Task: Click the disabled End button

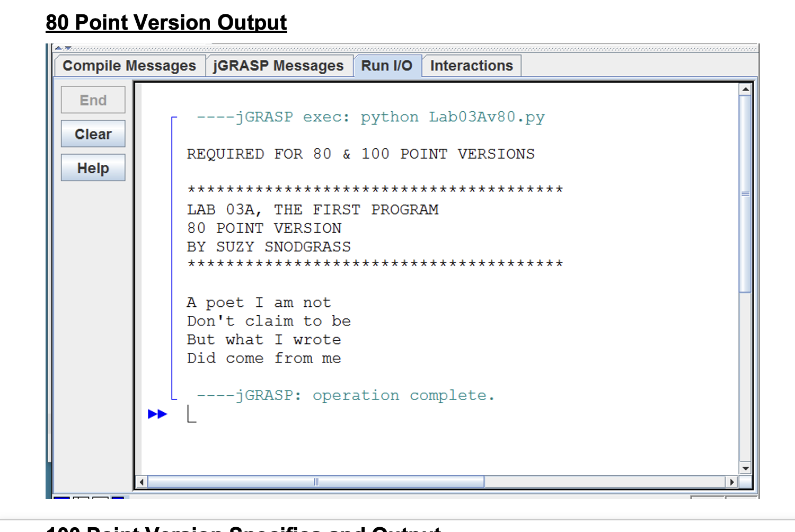Action: (93, 100)
